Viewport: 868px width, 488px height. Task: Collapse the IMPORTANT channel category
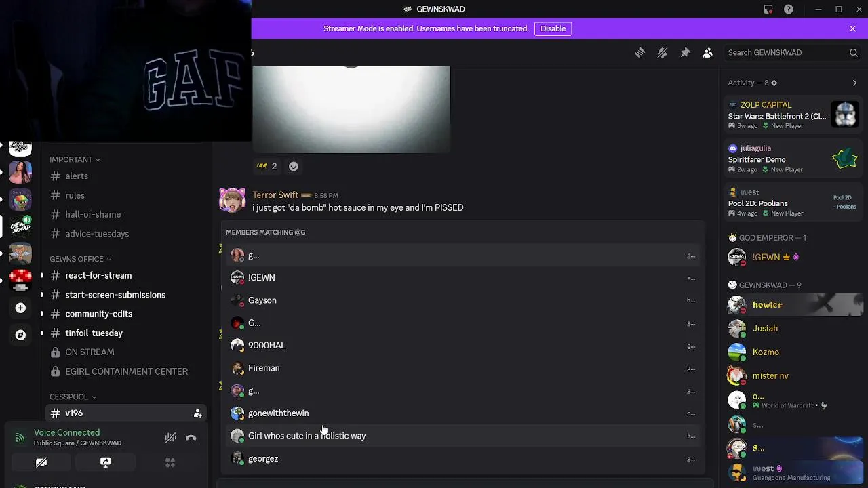pos(75,159)
